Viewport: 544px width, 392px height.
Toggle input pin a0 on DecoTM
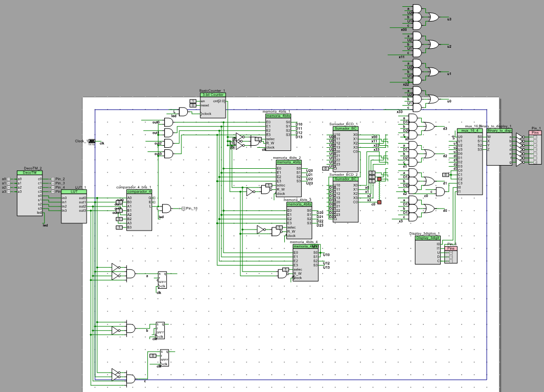[x=9, y=179]
